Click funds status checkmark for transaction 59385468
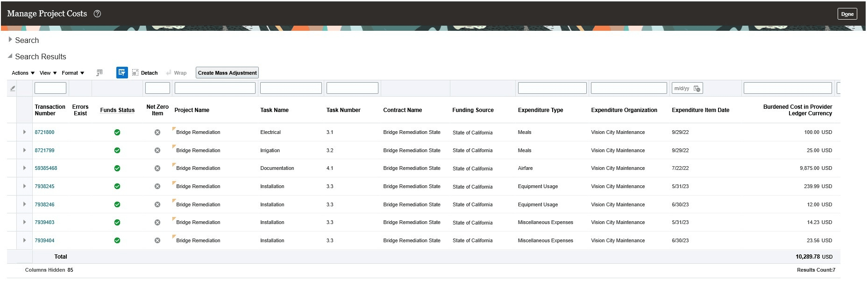868x281 pixels. [117, 169]
